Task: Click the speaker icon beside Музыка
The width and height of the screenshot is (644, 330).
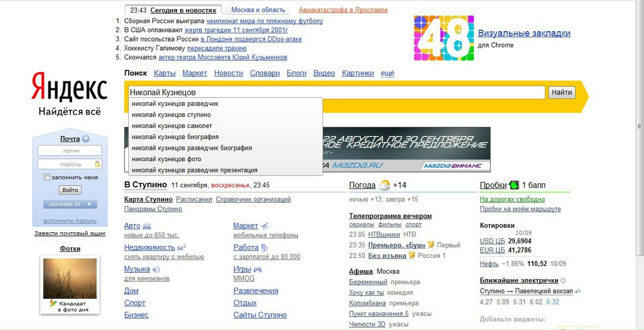Action: coord(156,269)
